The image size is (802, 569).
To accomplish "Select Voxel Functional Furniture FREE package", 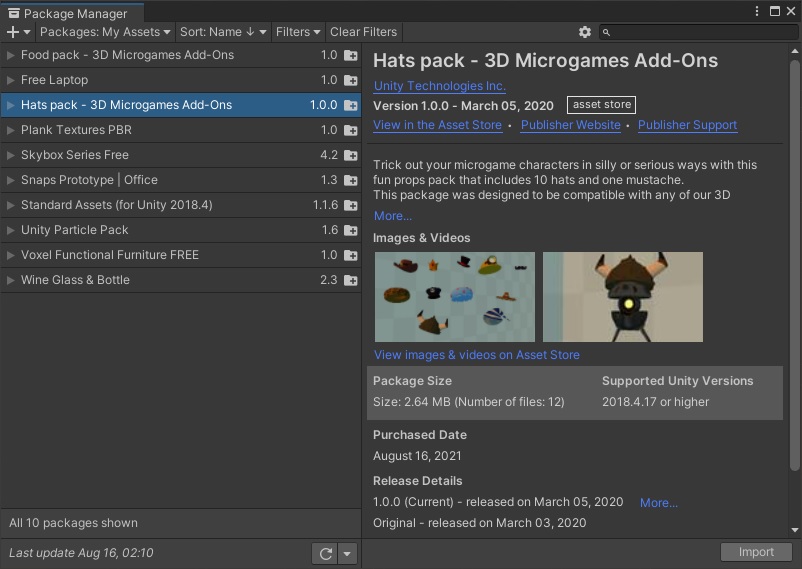I will (x=181, y=255).
